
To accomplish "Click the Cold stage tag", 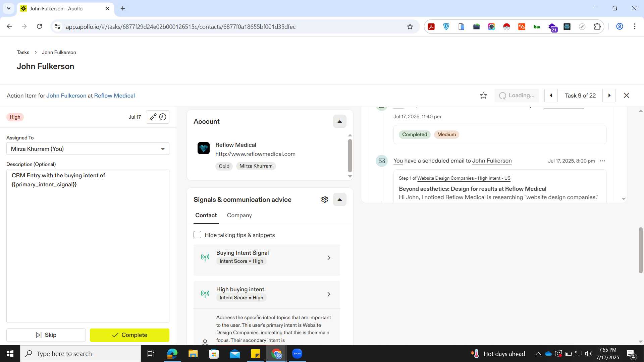I will pos(224,166).
